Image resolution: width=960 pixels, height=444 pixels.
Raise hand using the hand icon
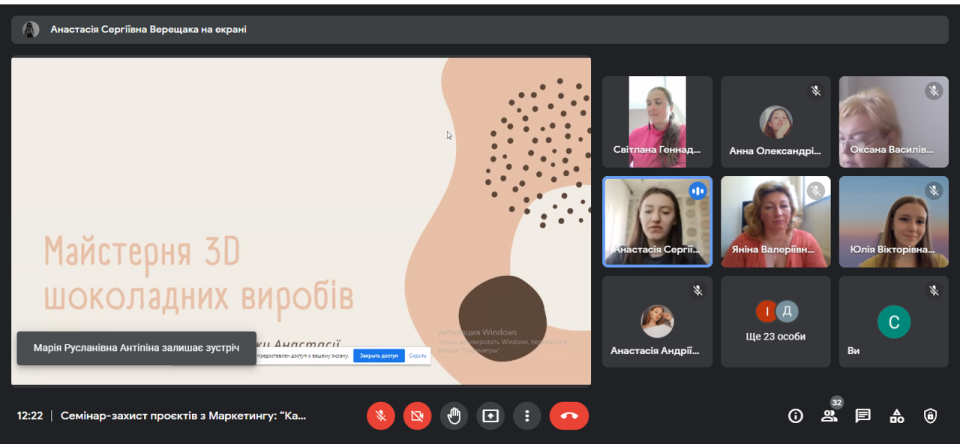coord(454,416)
